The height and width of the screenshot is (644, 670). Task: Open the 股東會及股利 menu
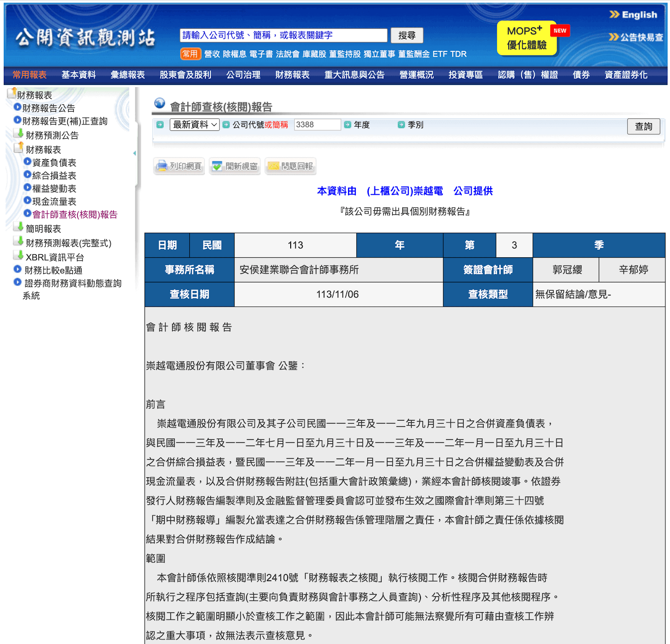(186, 75)
